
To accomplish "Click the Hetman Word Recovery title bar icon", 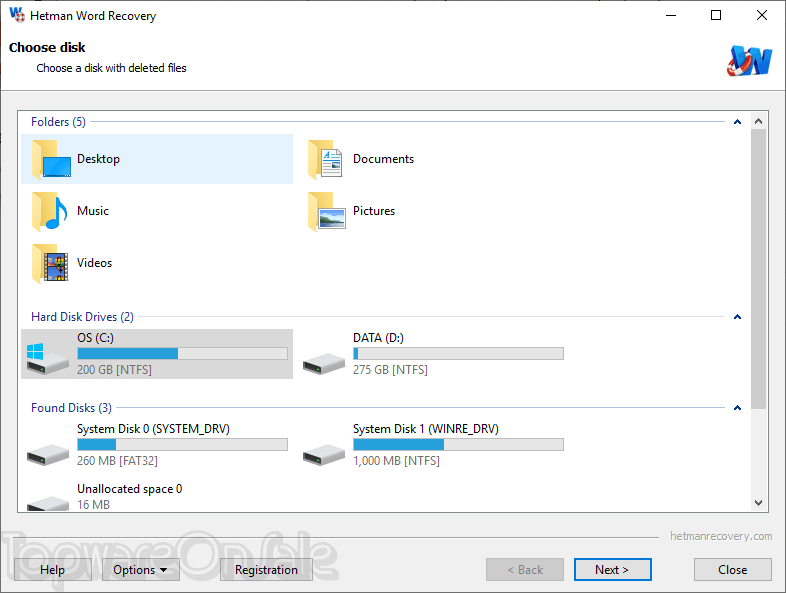I will coord(17,15).
